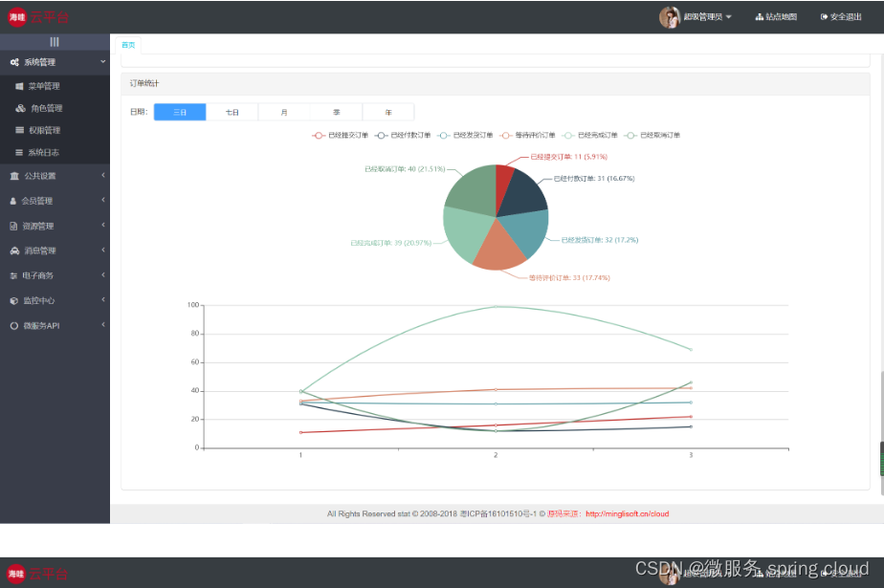Viewport: 884px width, 588px height.
Task: Click the 云平台 title text in the top bar
Action: [x=49, y=17]
